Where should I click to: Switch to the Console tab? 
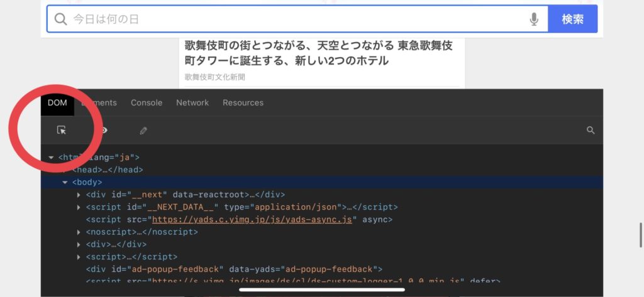(146, 102)
